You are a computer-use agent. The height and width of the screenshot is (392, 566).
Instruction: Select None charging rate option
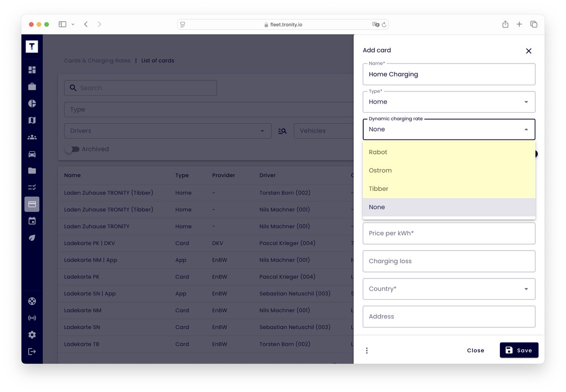[x=449, y=207]
